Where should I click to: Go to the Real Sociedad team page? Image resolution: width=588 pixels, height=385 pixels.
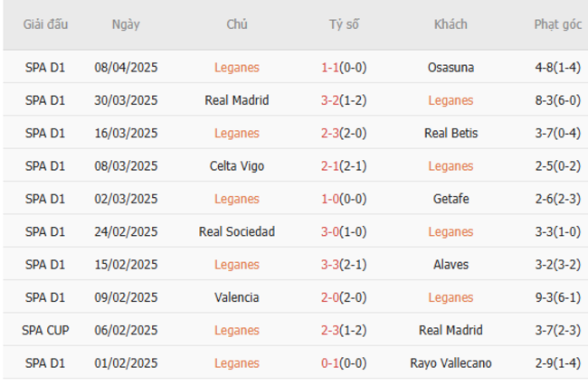pyautogui.click(x=237, y=231)
